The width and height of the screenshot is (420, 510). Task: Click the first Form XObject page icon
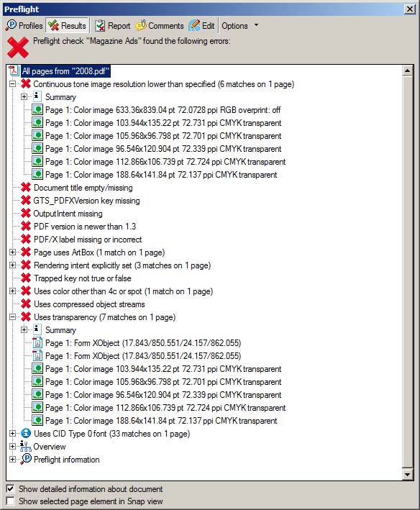coord(37,343)
